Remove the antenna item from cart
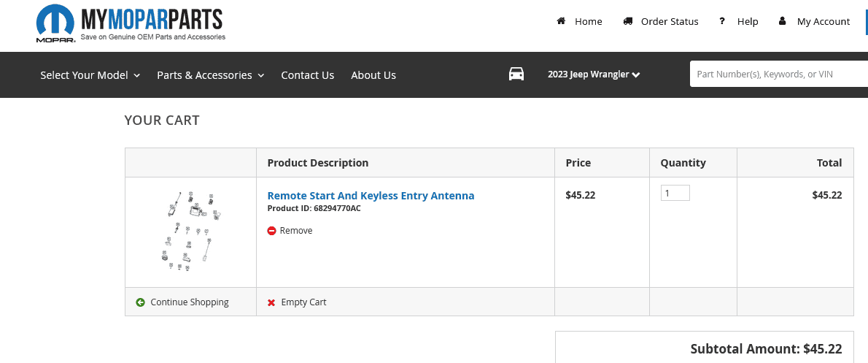The image size is (868, 363). point(295,231)
